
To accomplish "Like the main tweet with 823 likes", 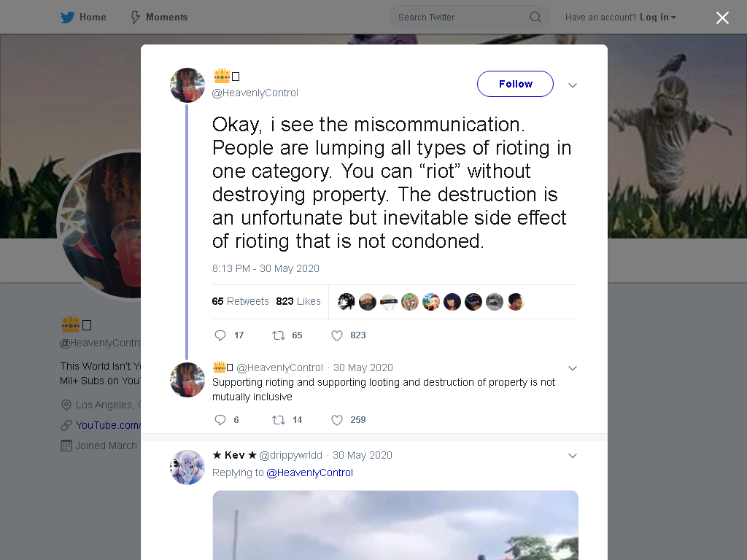I will (x=337, y=335).
